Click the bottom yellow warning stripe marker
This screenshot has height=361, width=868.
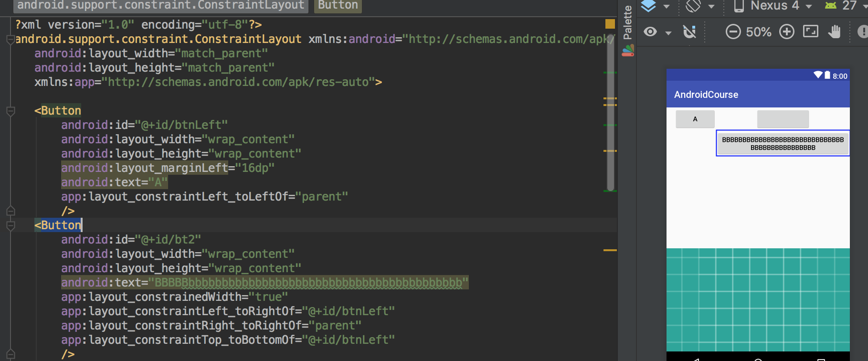(610, 250)
